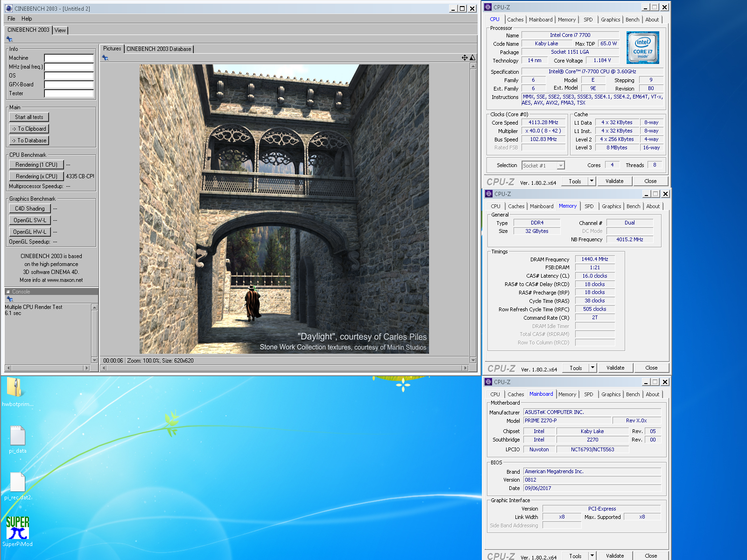This screenshot has width=747, height=560.
Task: Click the pin icon in the Pictures panel toolbar
Action: coord(105,58)
